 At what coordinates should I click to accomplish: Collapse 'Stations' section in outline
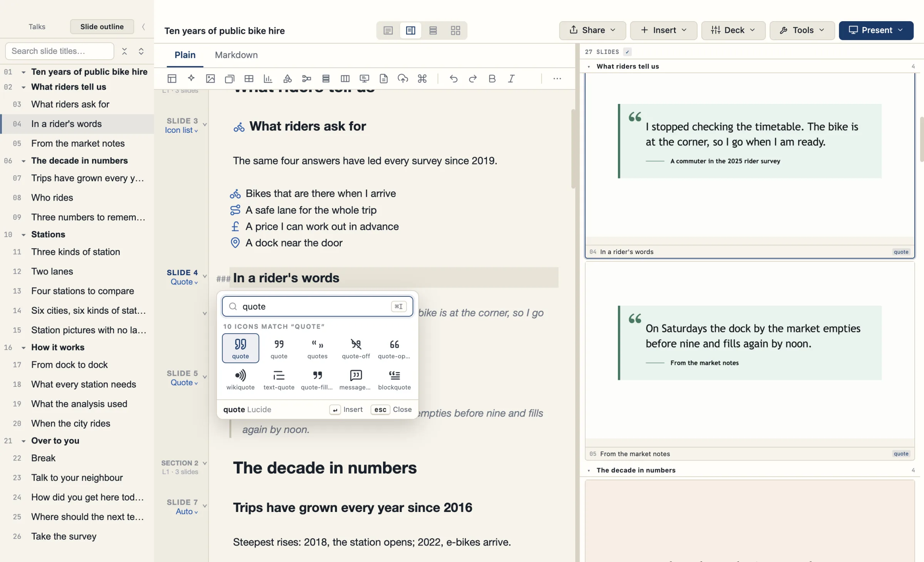pos(23,235)
